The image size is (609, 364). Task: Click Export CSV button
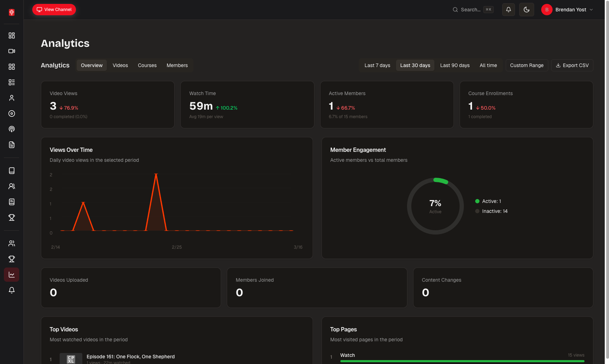pos(572,65)
